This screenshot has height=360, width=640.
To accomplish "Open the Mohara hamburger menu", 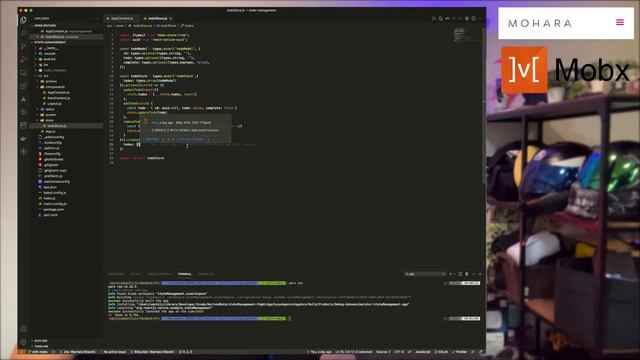I will pos(620,22).
